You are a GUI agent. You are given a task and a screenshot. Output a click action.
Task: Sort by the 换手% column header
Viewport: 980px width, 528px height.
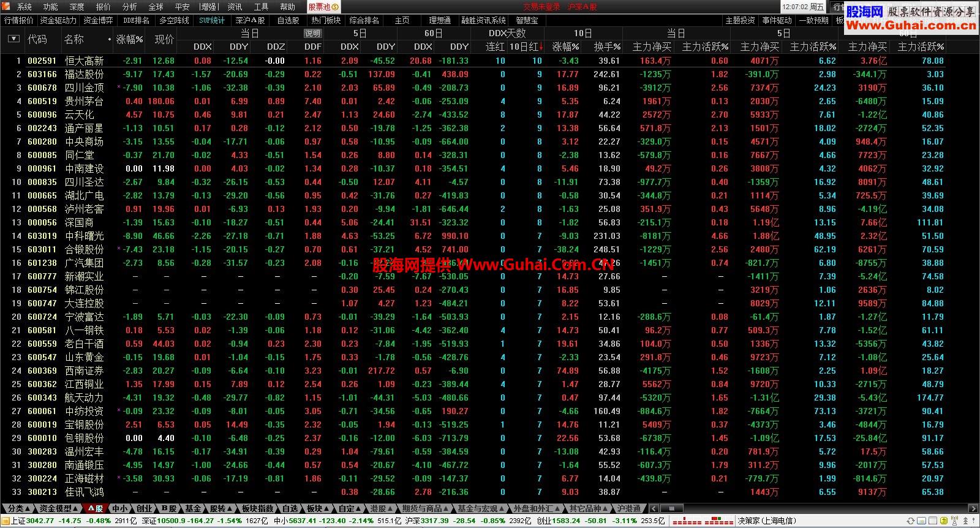coord(607,47)
